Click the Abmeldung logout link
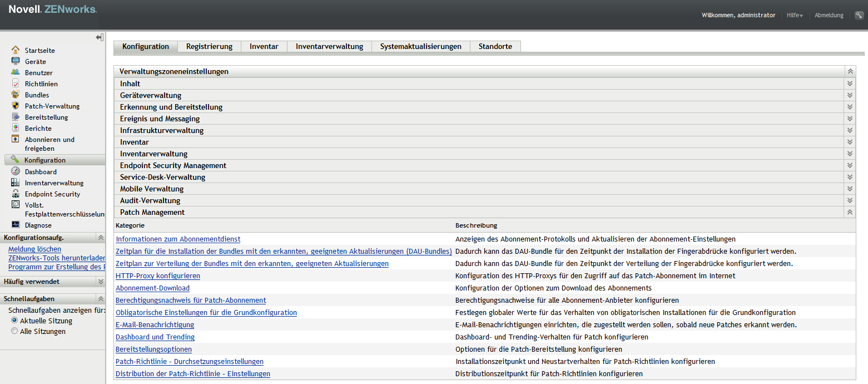This screenshot has height=384, width=868. click(829, 15)
